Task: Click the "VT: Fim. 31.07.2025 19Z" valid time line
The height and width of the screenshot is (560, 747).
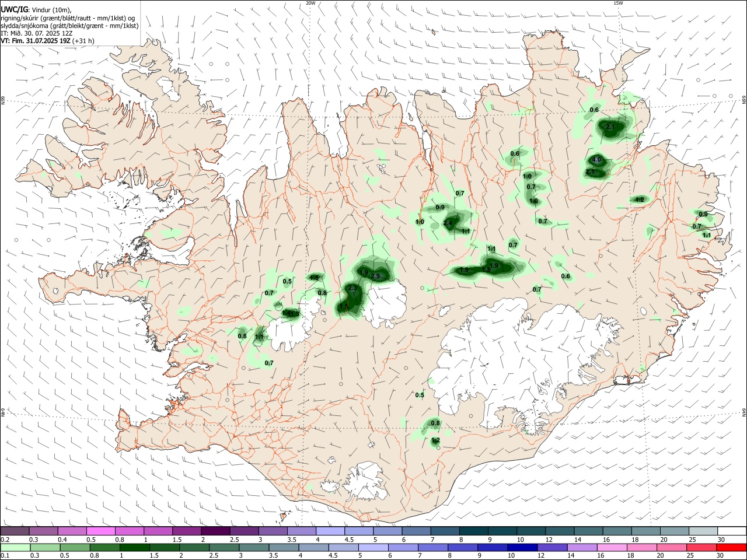Action: (36, 41)
